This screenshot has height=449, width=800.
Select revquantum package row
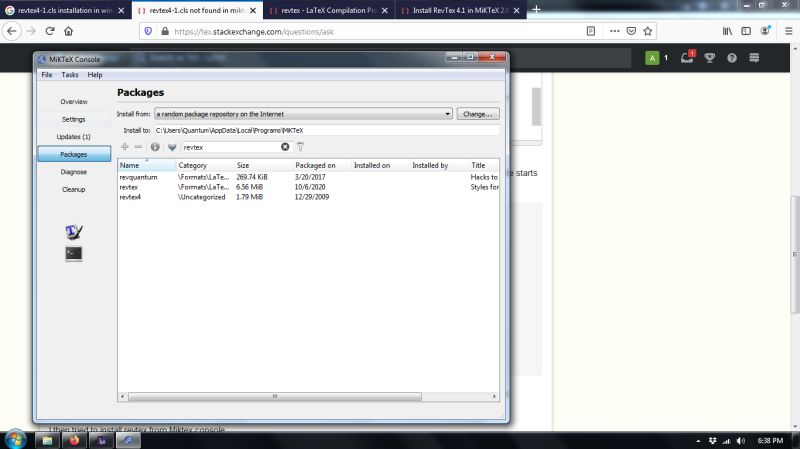click(x=308, y=177)
